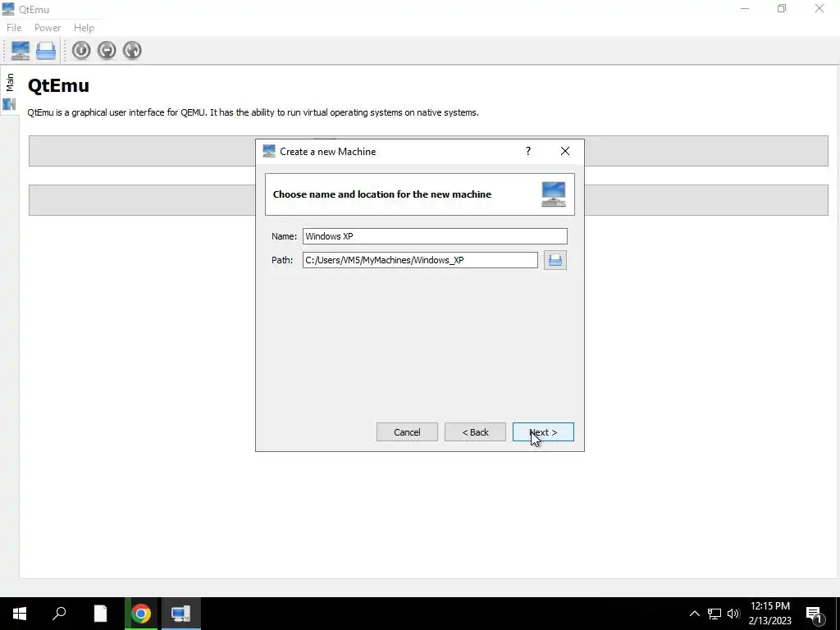The height and width of the screenshot is (630, 840).
Task: Go Back in the wizard
Action: (475, 432)
